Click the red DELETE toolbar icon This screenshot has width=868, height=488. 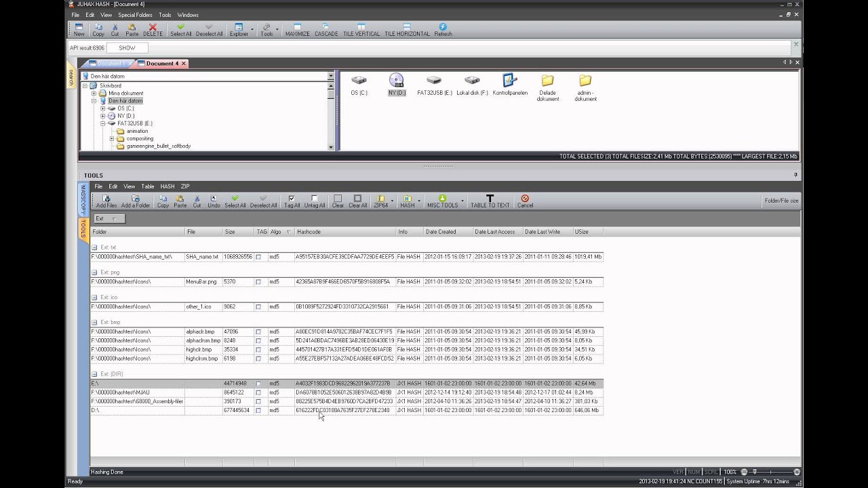tap(153, 30)
